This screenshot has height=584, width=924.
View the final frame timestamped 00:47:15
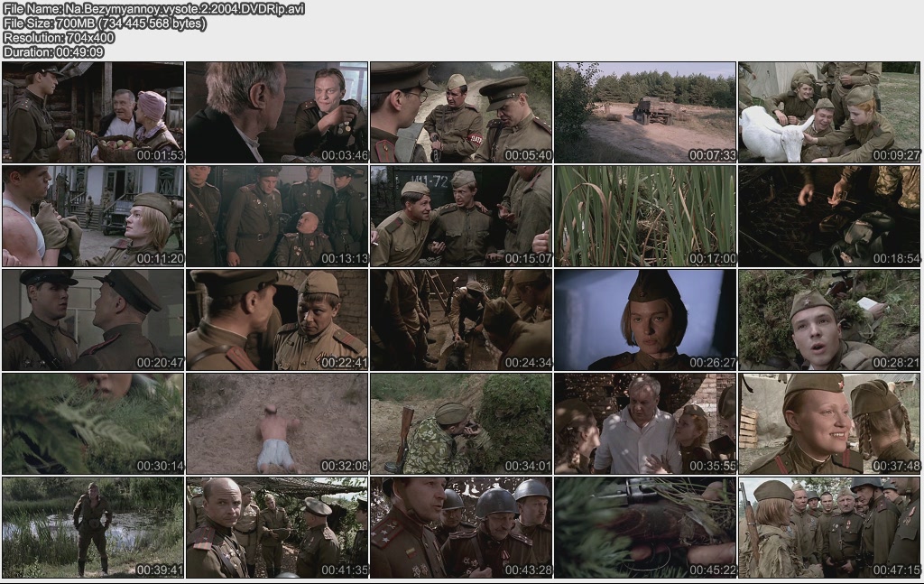point(829,527)
